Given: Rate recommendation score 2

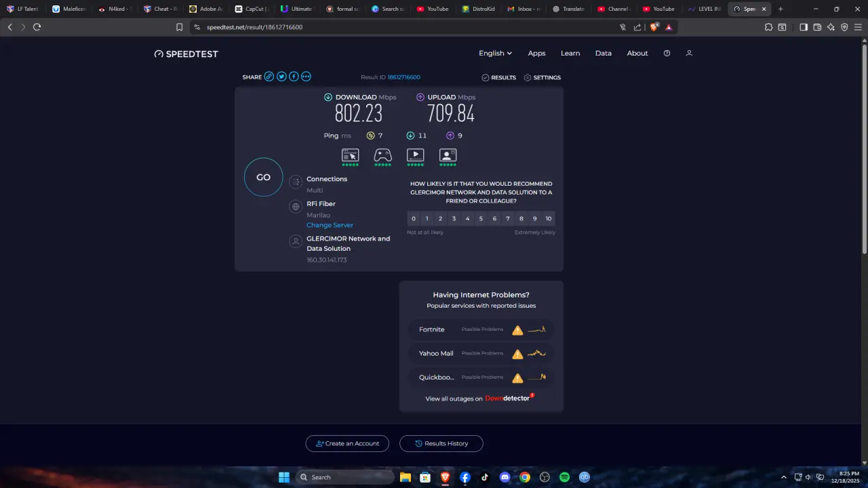Looking at the screenshot, I should pyautogui.click(x=440, y=218).
